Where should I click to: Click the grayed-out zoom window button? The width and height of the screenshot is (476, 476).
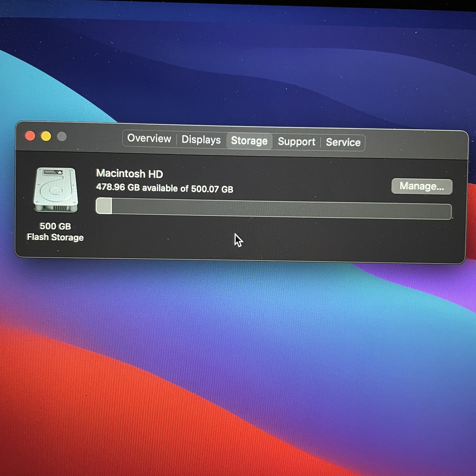point(62,137)
